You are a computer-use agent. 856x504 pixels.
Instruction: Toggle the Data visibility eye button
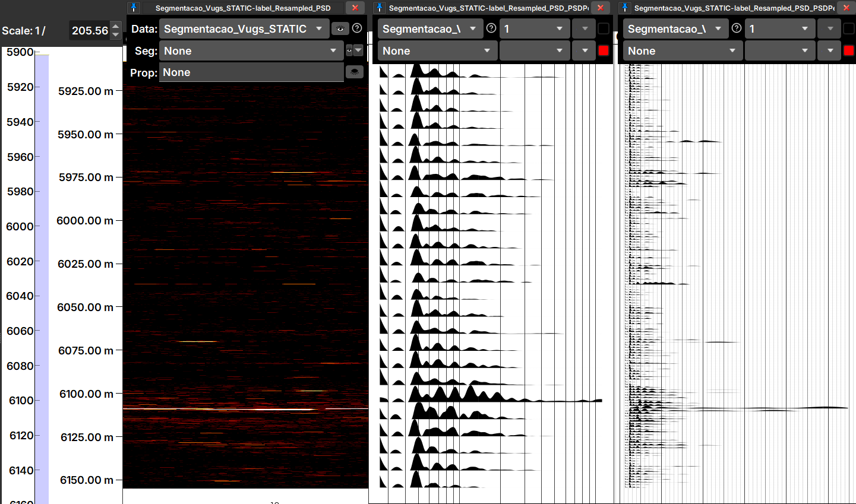340,28
